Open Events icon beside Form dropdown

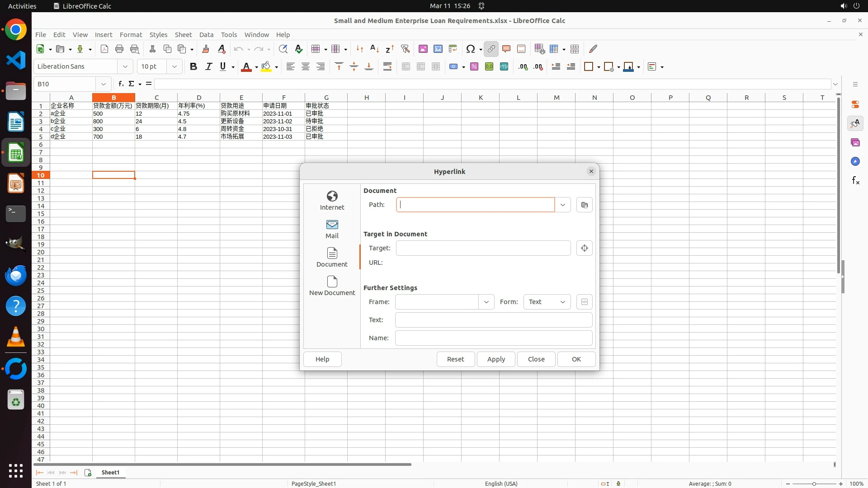pos(584,302)
